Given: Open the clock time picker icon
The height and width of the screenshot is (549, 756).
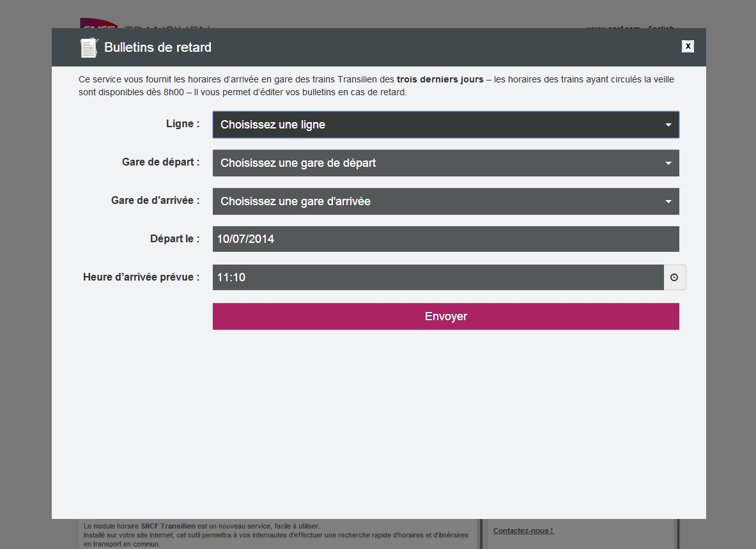Looking at the screenshot, I should [674, 277].
